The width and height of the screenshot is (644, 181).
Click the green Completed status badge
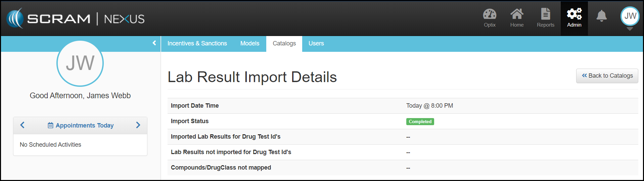coord(420,121)
